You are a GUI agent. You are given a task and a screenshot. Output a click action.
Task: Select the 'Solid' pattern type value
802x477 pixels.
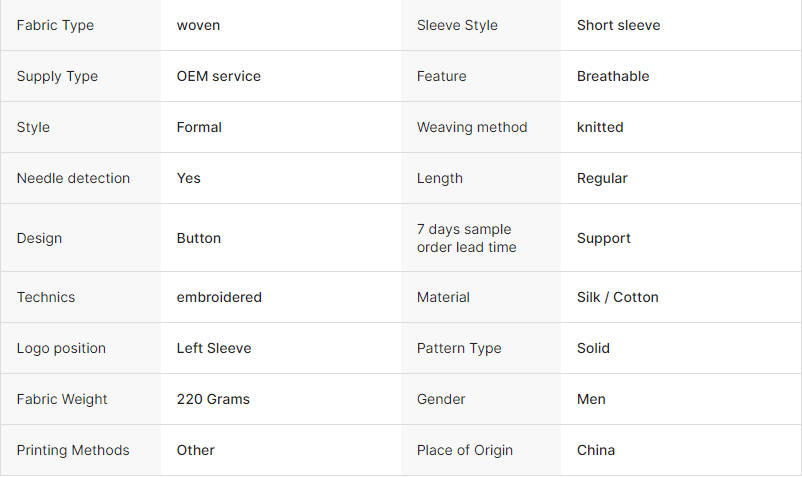(x=593, y=348)
